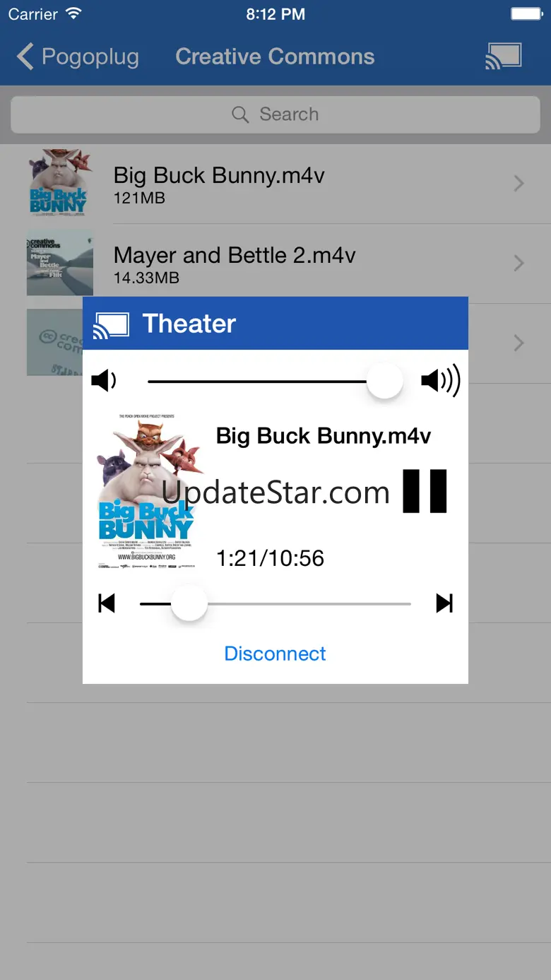Disconnect from the Theater device
This screenshot has height=980, width=551.
[x=275, y=654]
